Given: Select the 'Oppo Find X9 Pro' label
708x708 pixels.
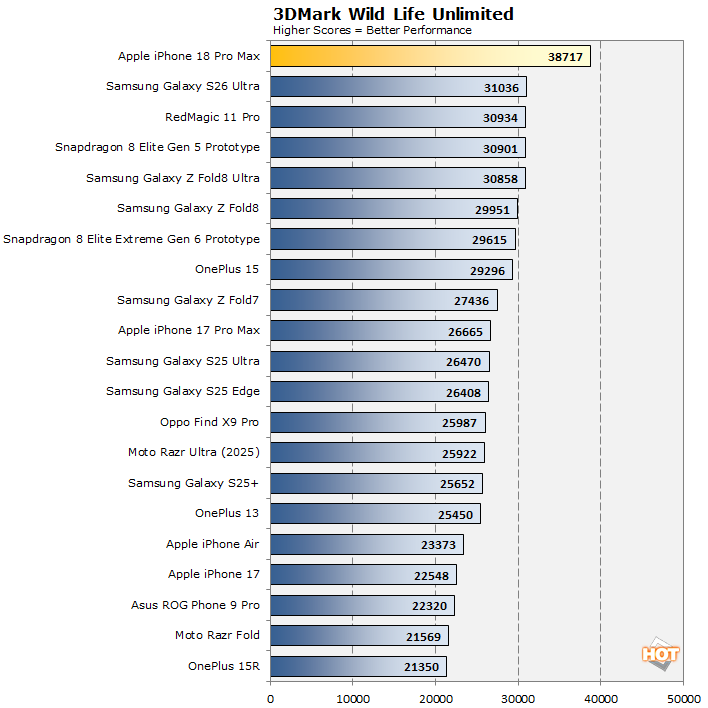Looking at the screenshot, I should point(210,422).
